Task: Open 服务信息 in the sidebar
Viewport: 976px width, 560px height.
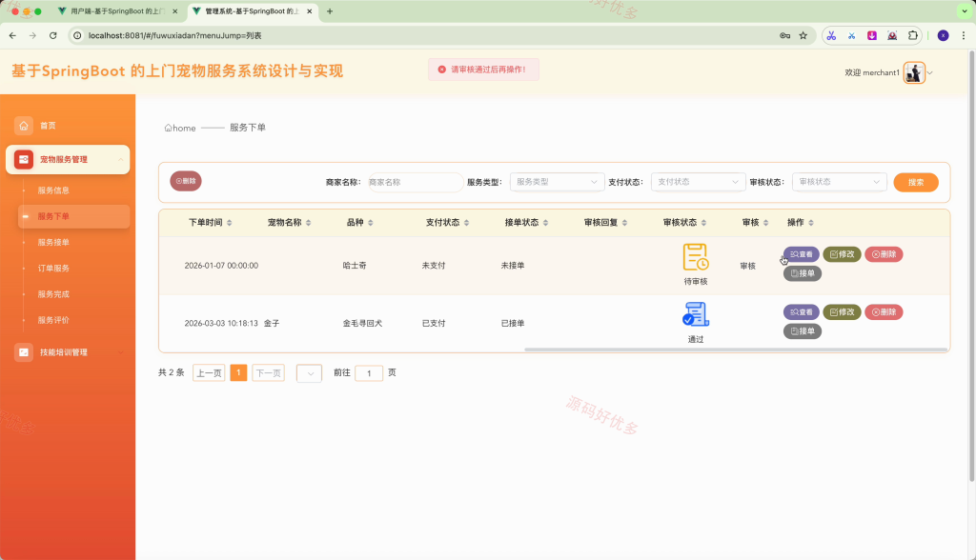Action: pyautogui.click(x=53, y=190)
